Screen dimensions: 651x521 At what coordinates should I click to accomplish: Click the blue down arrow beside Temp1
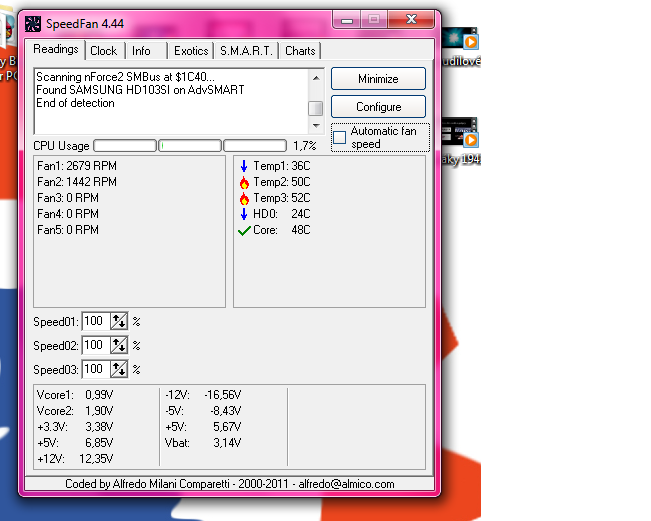click(244, 166)
